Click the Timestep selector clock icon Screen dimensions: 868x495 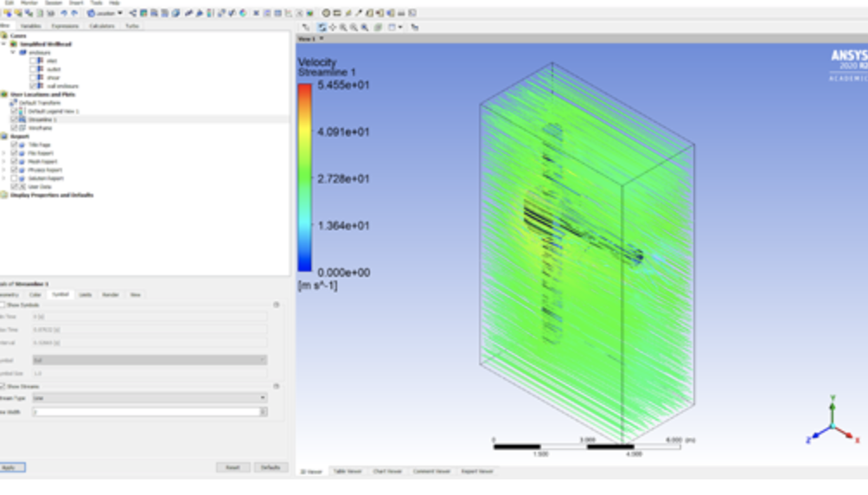coord(326,13)
